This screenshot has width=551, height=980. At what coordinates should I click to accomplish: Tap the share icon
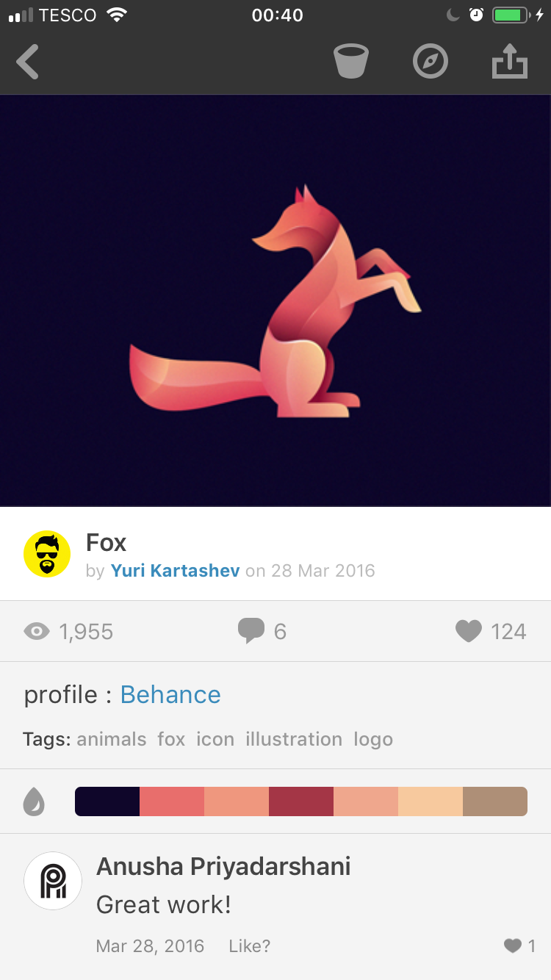click(x=510, y=62)
